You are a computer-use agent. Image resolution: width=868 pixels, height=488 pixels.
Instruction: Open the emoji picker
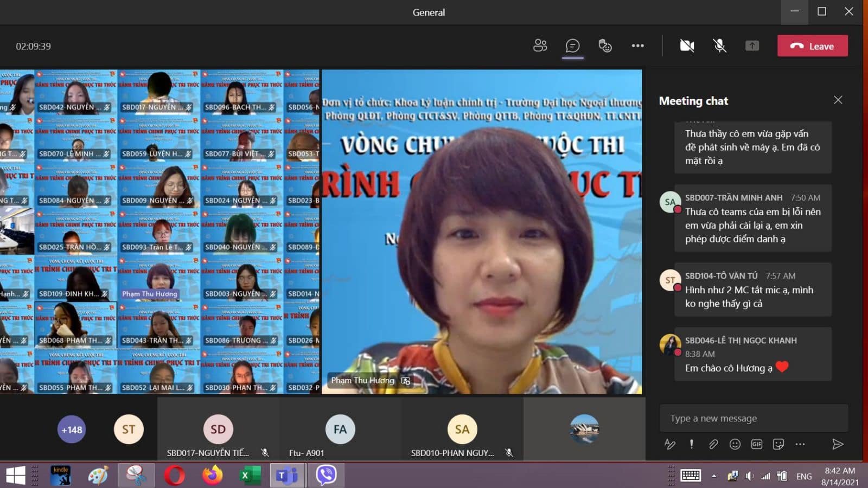735,444
